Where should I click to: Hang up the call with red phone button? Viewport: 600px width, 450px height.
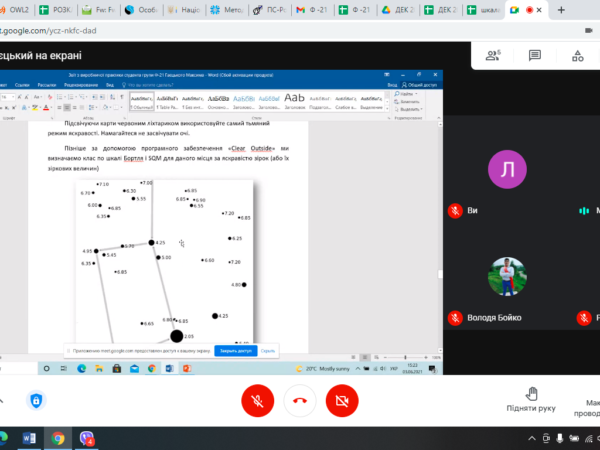coord(300,400)
